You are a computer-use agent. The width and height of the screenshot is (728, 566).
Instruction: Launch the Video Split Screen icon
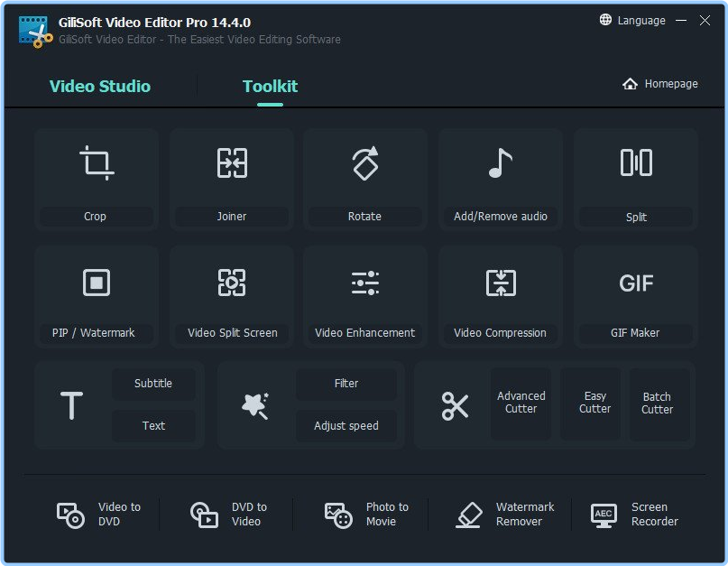pyautogui.click(x=232, y=282)
